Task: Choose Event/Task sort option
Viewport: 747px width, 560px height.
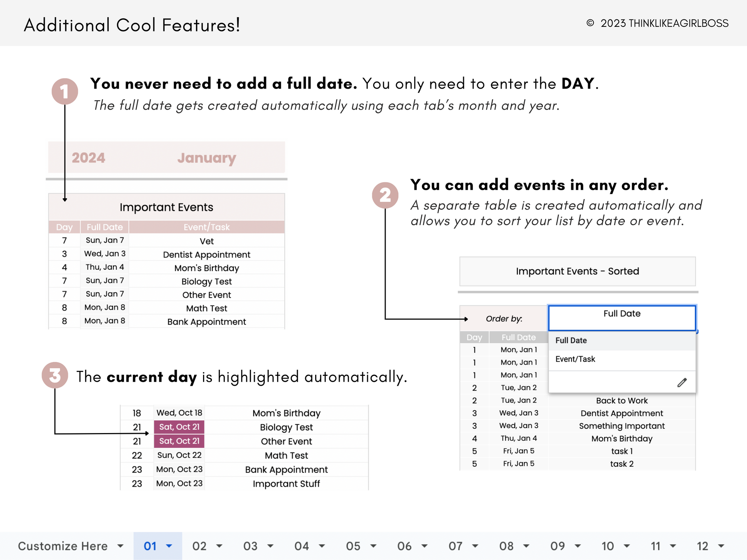Action: [575, 359]
